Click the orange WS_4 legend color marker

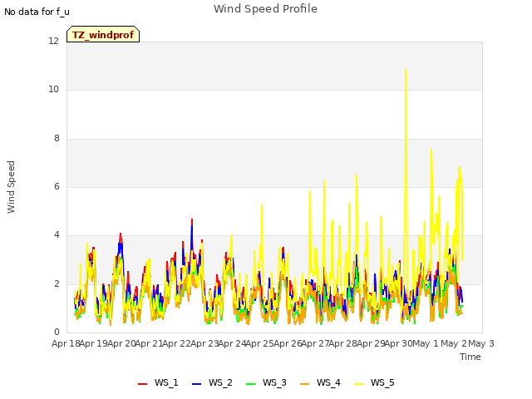tap(305, 384)
